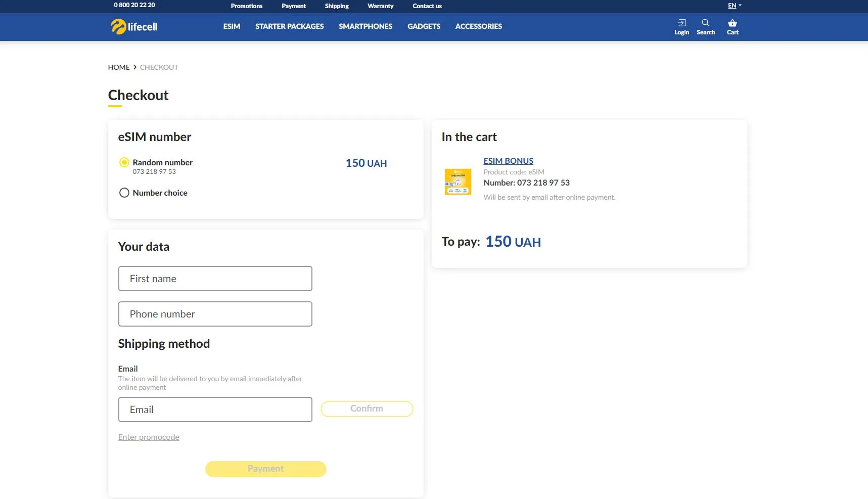This screenshot has width=868, height=499.
Task: Focus the Phone number field
Action: [x=215, y=314]
